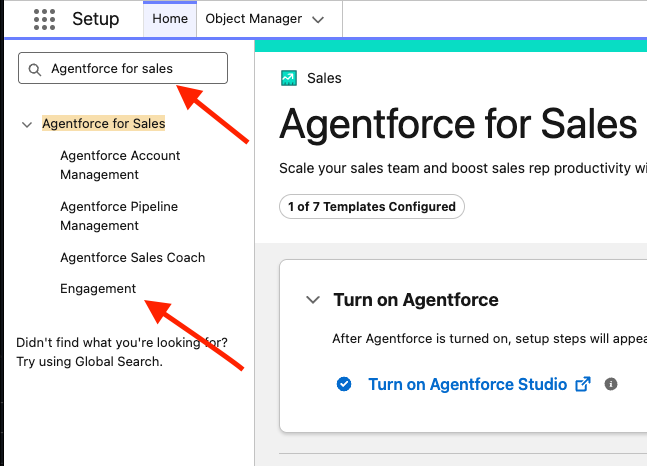647x466 pixels.
Task: Open the Object Manager tab
Action: pyautogui.click(x=253, y=19)
